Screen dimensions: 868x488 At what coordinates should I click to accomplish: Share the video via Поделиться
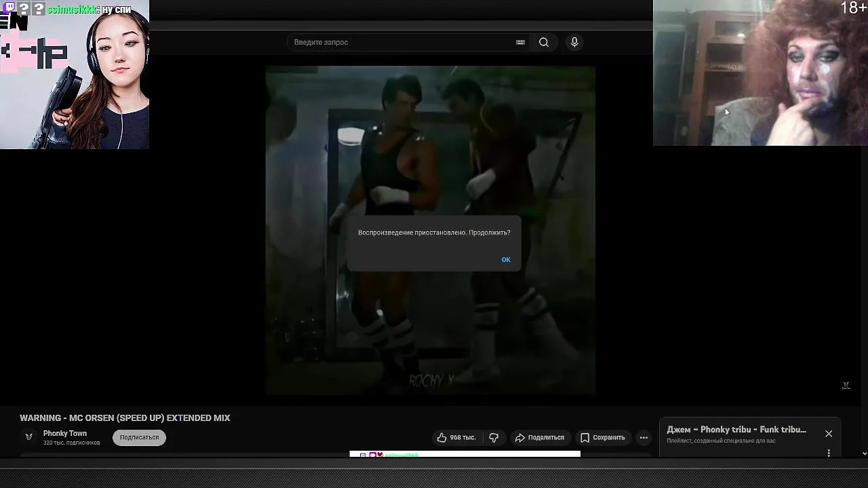540,438
